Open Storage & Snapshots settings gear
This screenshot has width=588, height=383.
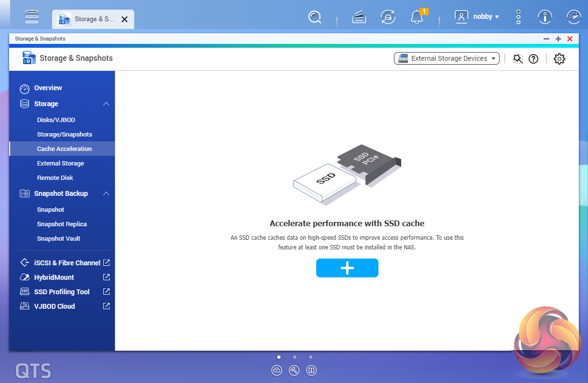559,59
